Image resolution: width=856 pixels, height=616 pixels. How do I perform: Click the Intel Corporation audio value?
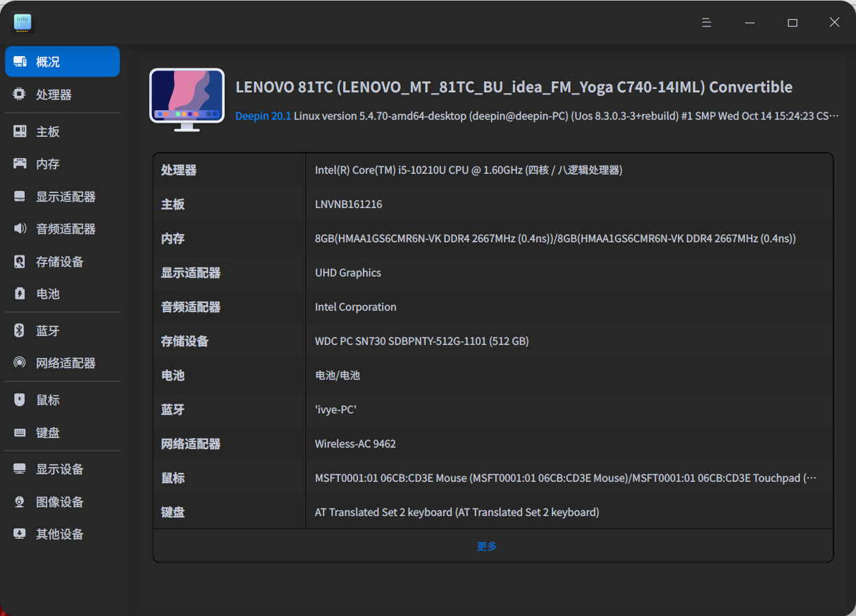(355, 307)
